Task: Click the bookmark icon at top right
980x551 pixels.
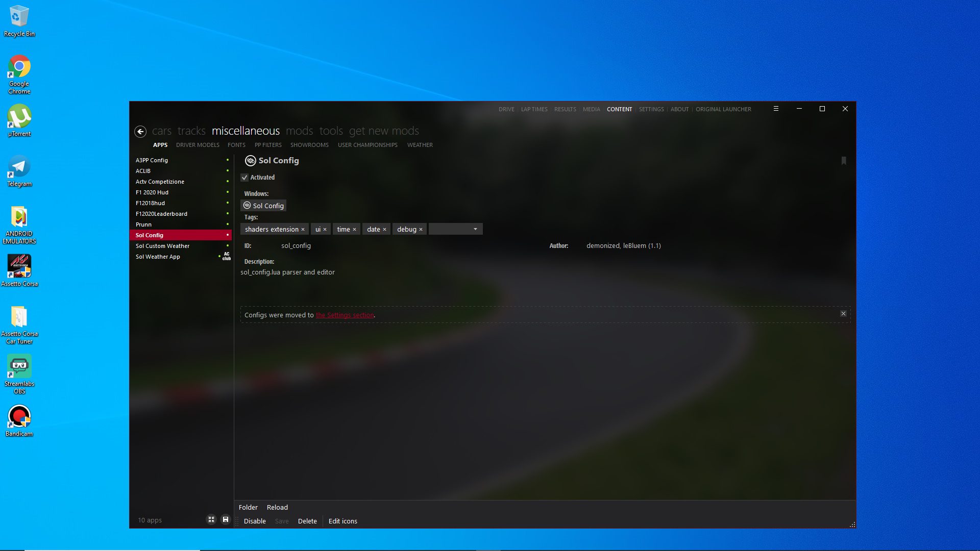Action: click(844, 161)
